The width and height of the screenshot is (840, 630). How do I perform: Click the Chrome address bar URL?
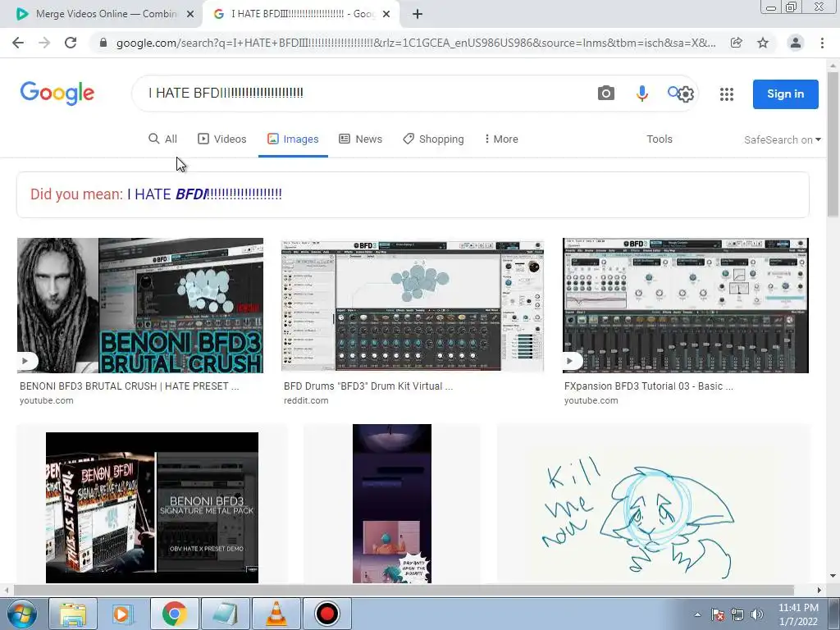click(x=416, y=43)
